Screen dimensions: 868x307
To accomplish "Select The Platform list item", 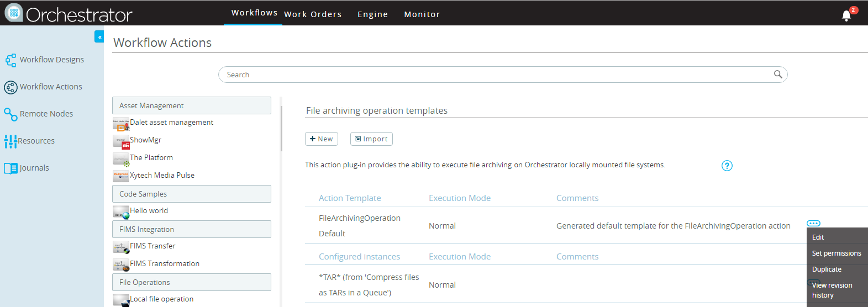I will click(151, 157).
